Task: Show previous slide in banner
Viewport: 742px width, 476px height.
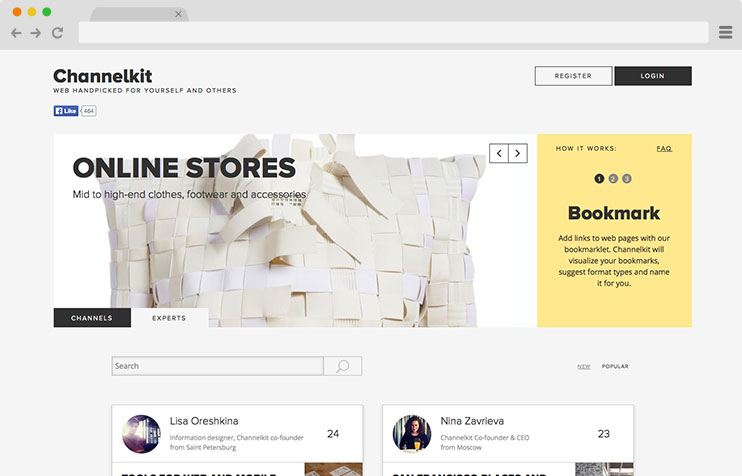Action: click(x=499, y=153)
